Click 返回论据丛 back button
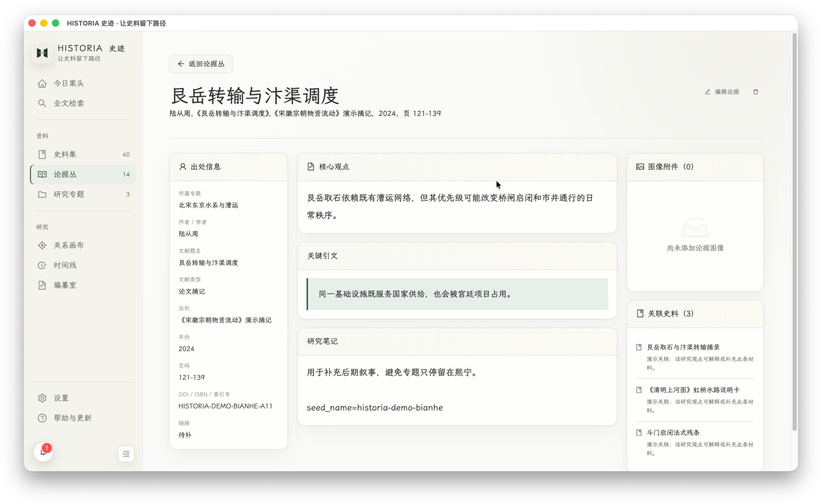Screen dimensions: 822x504 [x=201, y=64]
